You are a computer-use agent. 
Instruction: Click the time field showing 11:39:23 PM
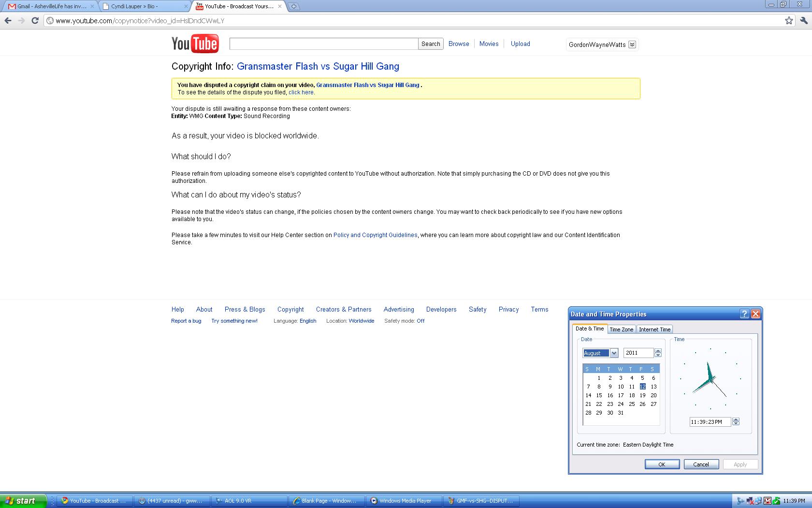(710, 422)
